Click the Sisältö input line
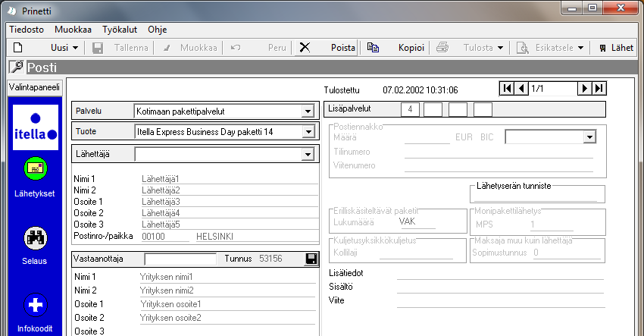644x336 pixels. (x=500, y=287)
